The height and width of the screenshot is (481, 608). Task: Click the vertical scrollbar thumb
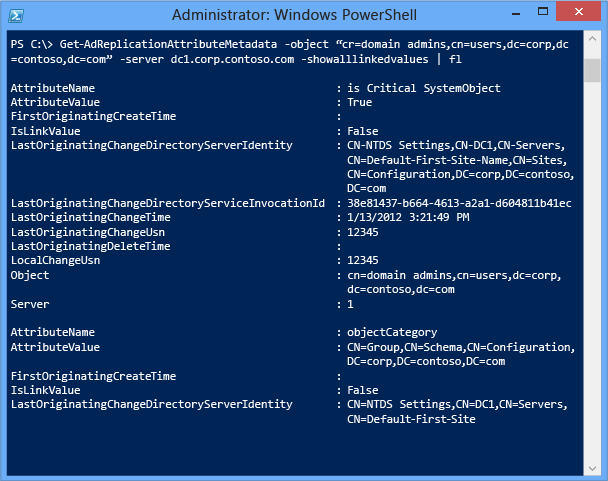[592, 70]
